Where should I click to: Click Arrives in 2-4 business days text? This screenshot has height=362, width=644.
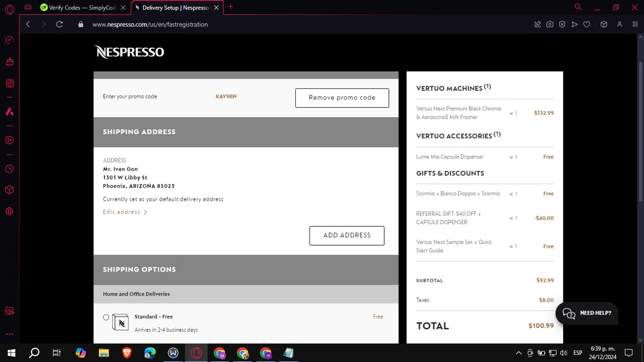coord(166,330)
